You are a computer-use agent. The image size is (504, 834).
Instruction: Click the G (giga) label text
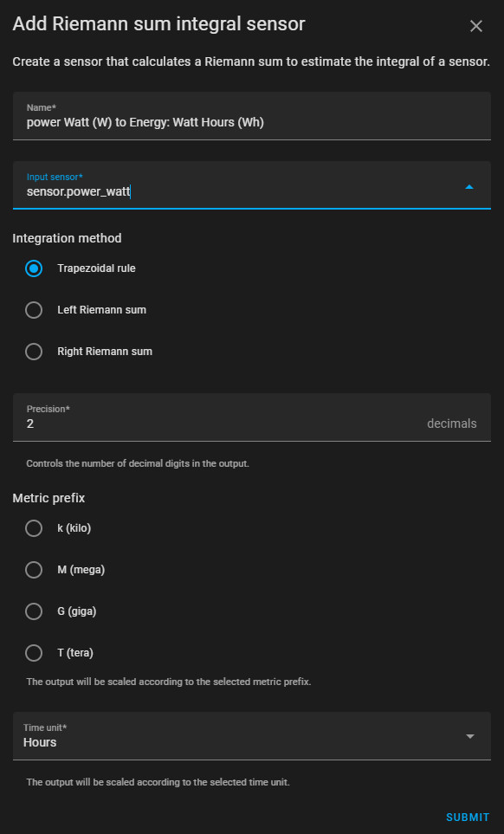[x=76, y=611]
